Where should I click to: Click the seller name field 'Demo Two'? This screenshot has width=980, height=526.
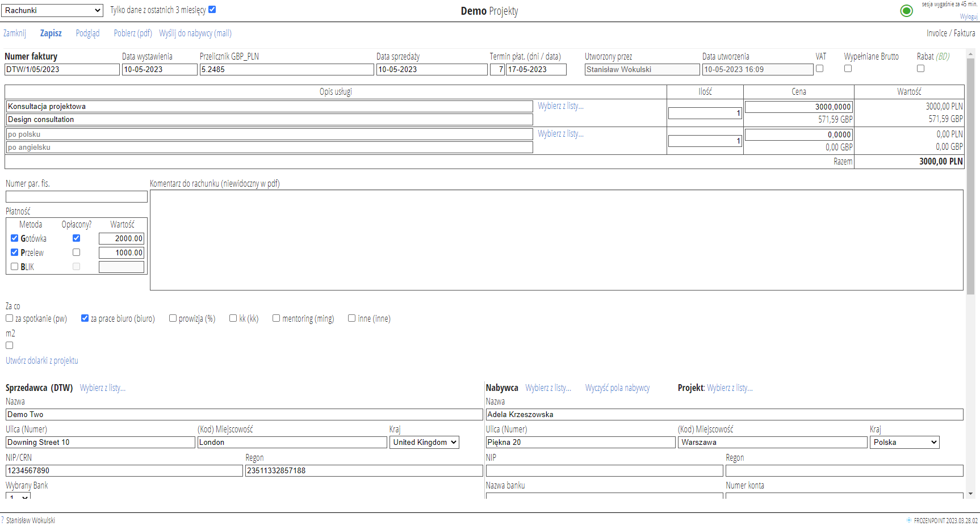click(x=244, y=414)
